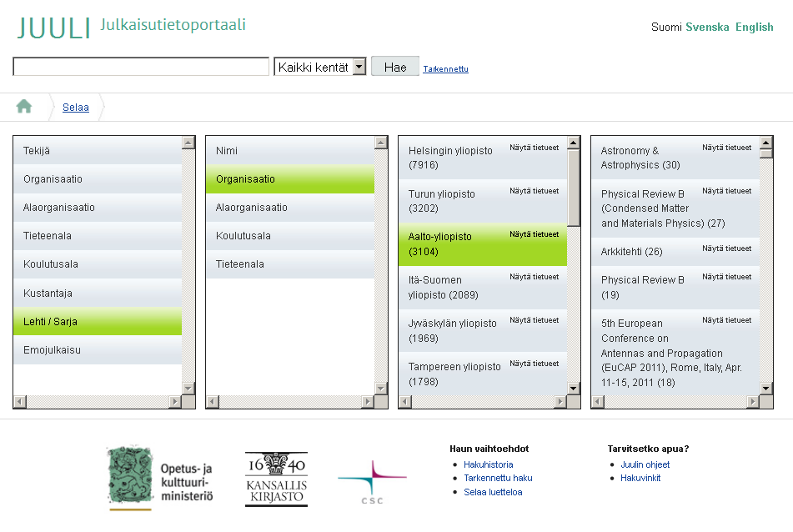The height and width of the screenshot is (532, 793).
Task: Switch language to Svenska
Action: pos(707,27)
